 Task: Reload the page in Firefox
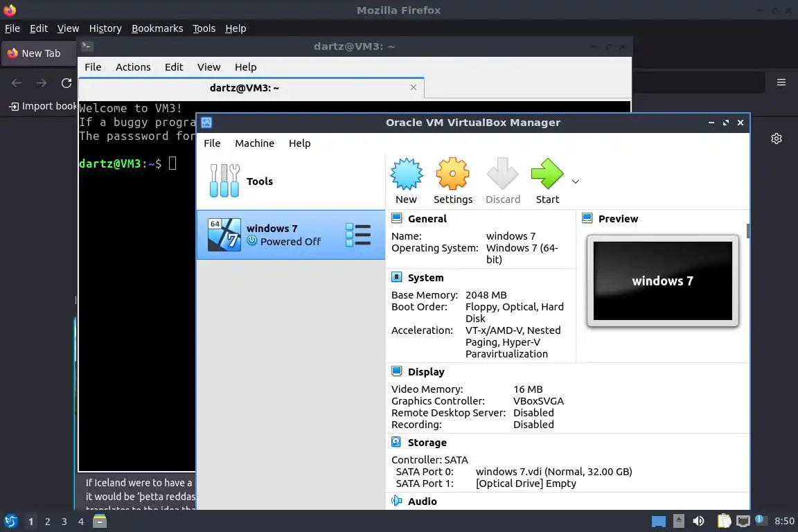click(x=66, y=83)
